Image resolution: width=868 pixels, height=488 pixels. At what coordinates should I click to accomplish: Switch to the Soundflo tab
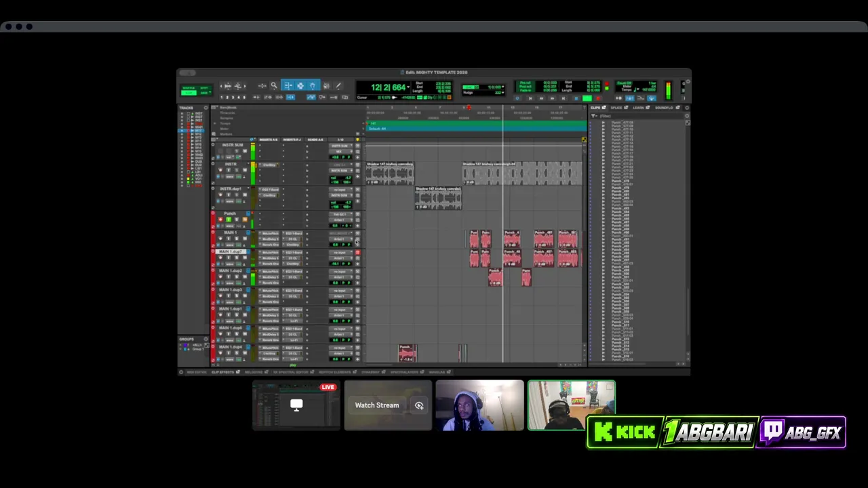(x=664, y=108)
